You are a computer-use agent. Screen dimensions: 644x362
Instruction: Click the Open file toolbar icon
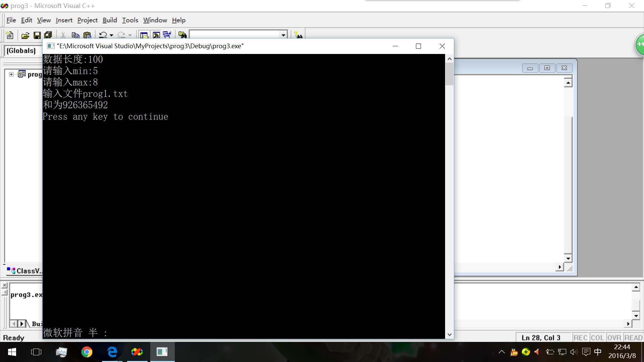tap(25, 35)
